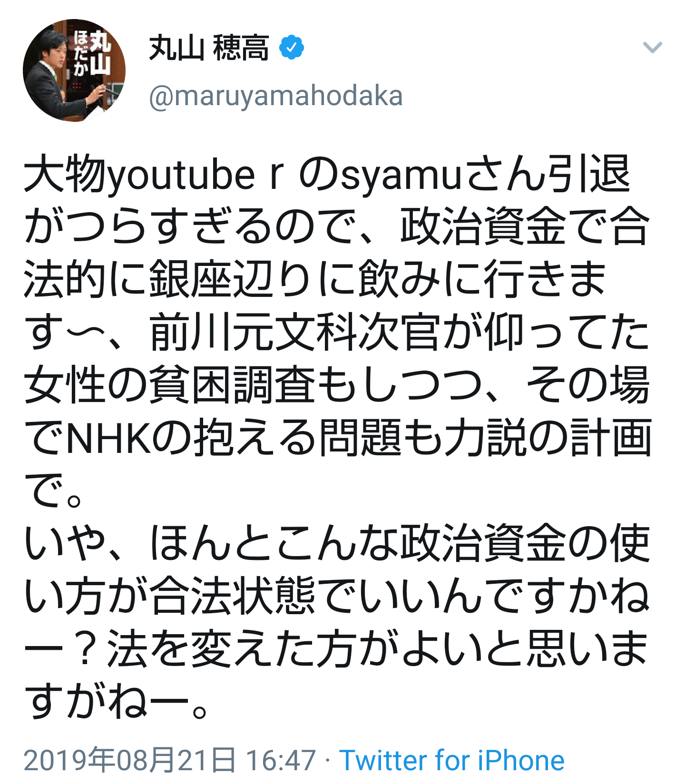Click the final line すがねー。

point(117,699)
